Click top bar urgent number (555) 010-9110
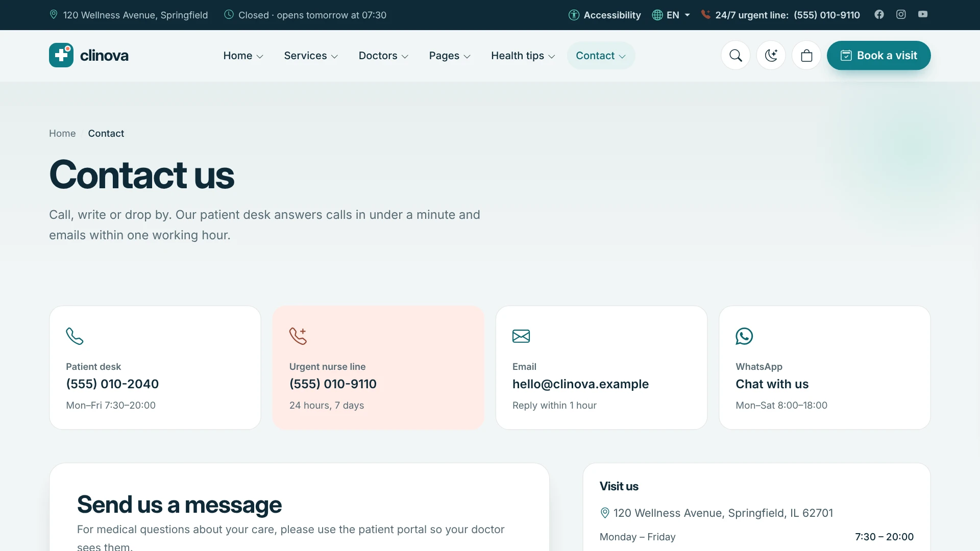The image size is (980, 551). (826, 15)
